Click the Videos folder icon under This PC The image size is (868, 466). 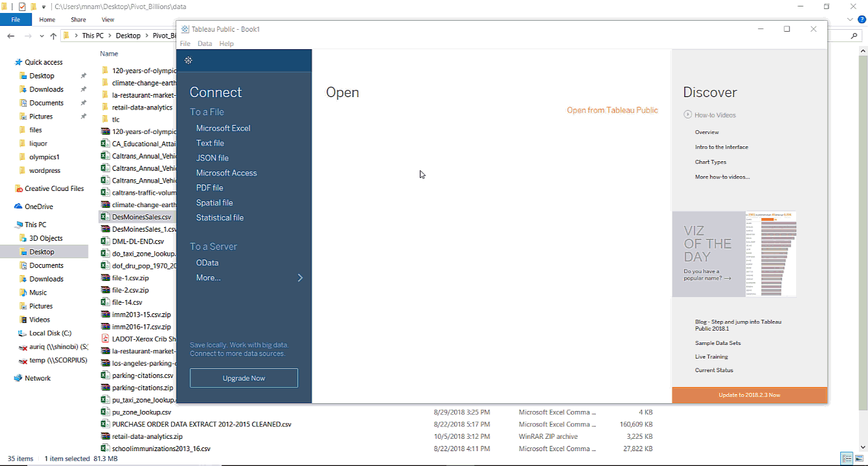[x=23, y=320]
